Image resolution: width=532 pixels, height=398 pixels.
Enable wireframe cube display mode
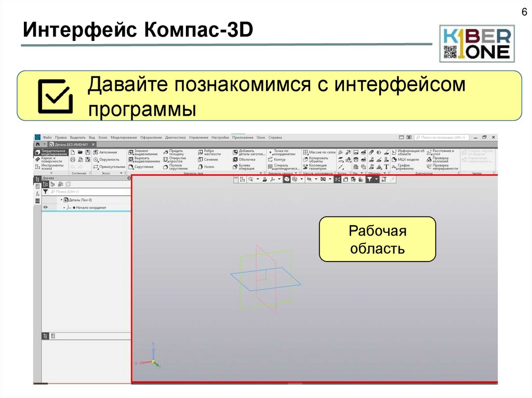295,180
